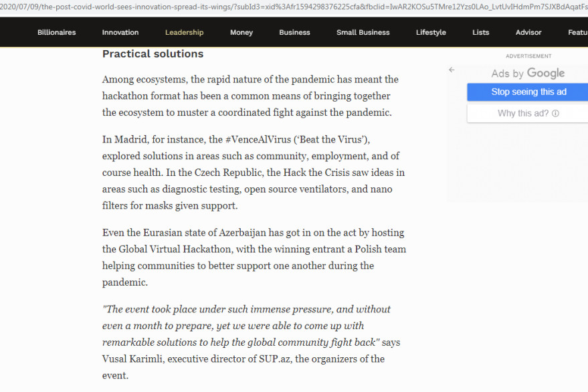Image resolution: width=588 pixels, height=392 pixels.
Task: Open the Billionaires menu item
Action: click(57, 32)
